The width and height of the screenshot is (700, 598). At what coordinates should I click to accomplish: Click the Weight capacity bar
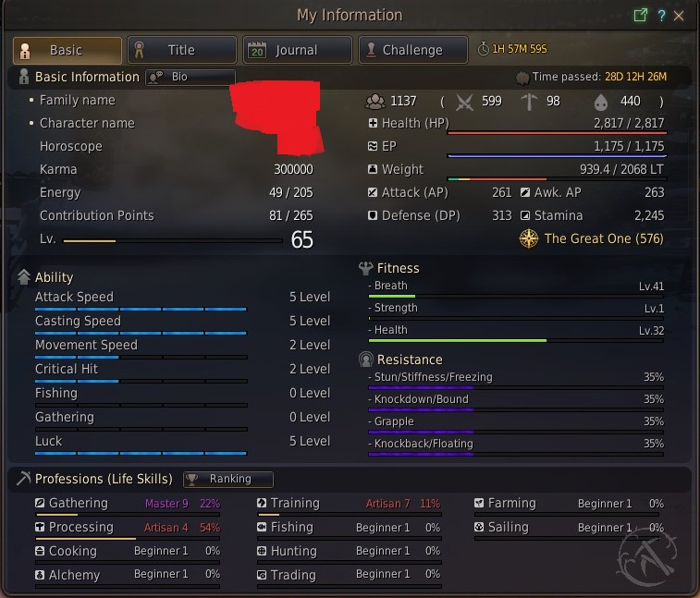coord(558,179)
